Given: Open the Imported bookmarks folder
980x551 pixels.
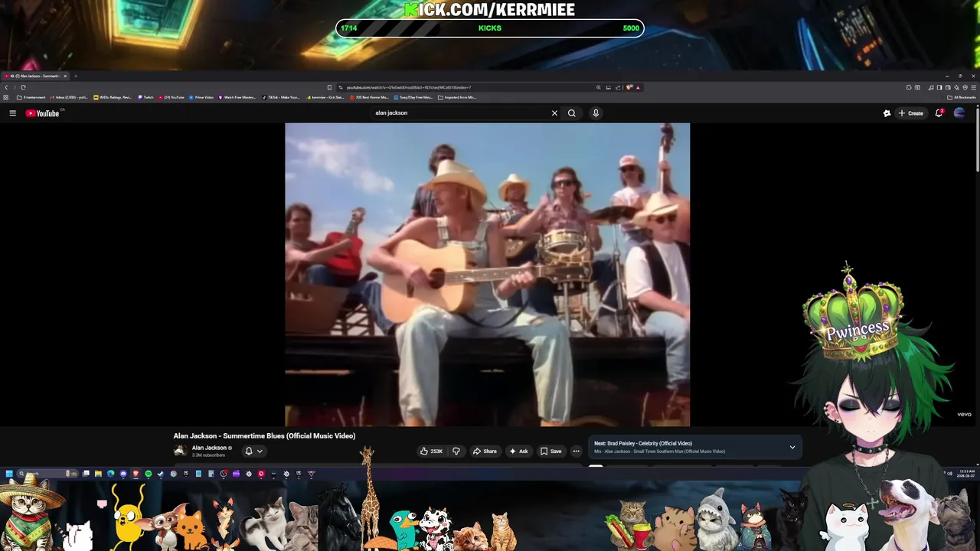Looking at the screenshot, I should (x=457, y=97).
